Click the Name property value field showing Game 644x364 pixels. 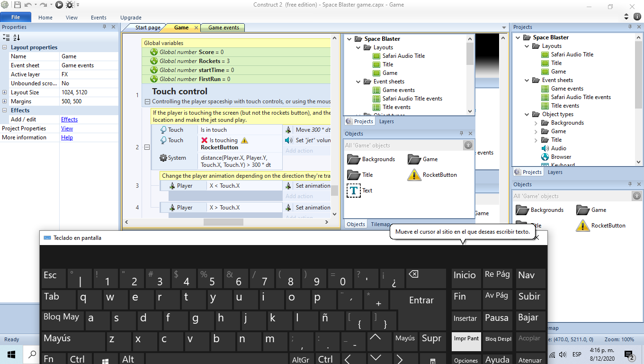(x=89, y=56)
